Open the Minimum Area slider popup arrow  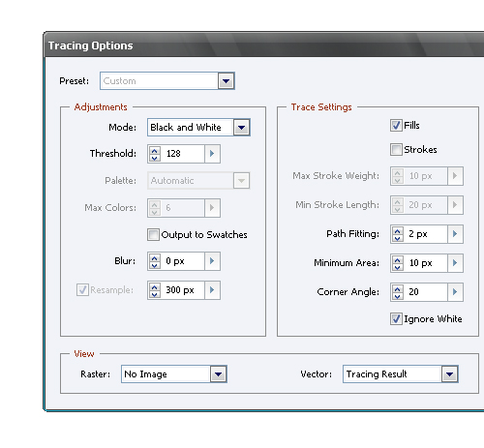coord(455,263)
